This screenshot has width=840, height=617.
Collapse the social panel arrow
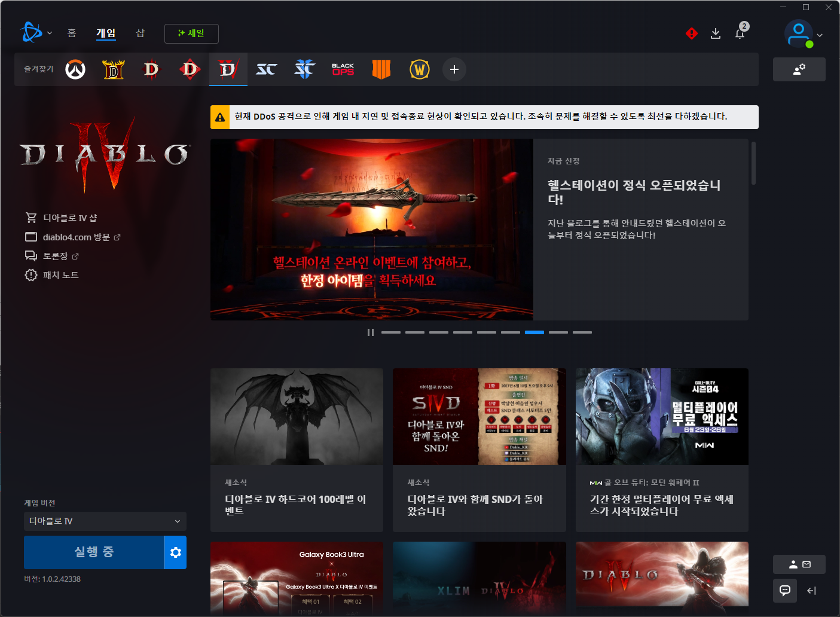(811, 591)
